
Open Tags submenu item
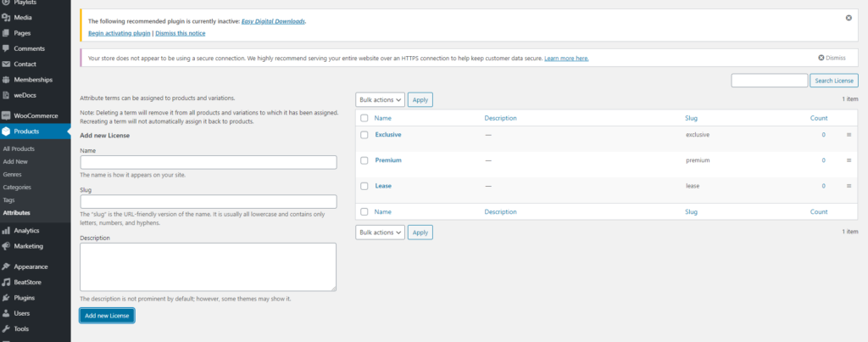(x=8, y=200)
